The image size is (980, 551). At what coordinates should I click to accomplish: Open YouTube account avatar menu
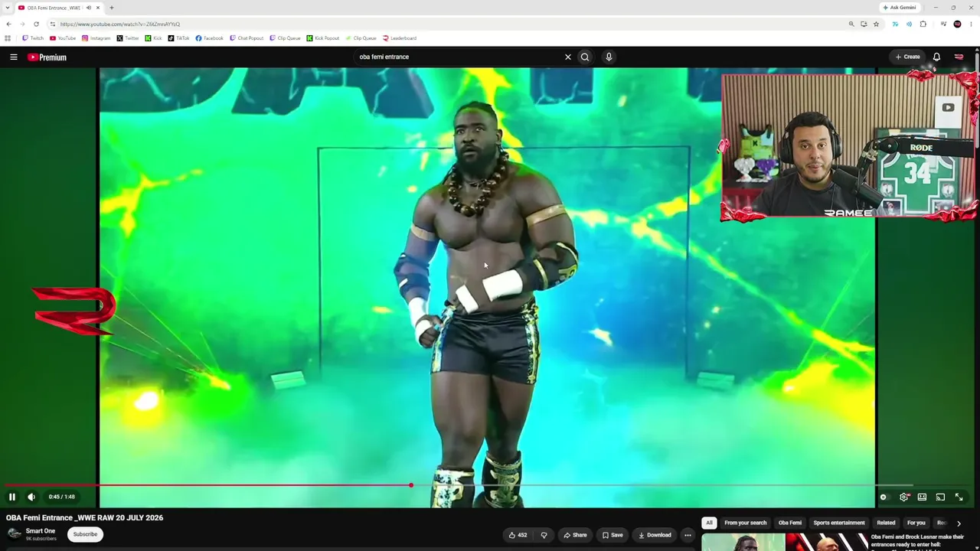959,57
